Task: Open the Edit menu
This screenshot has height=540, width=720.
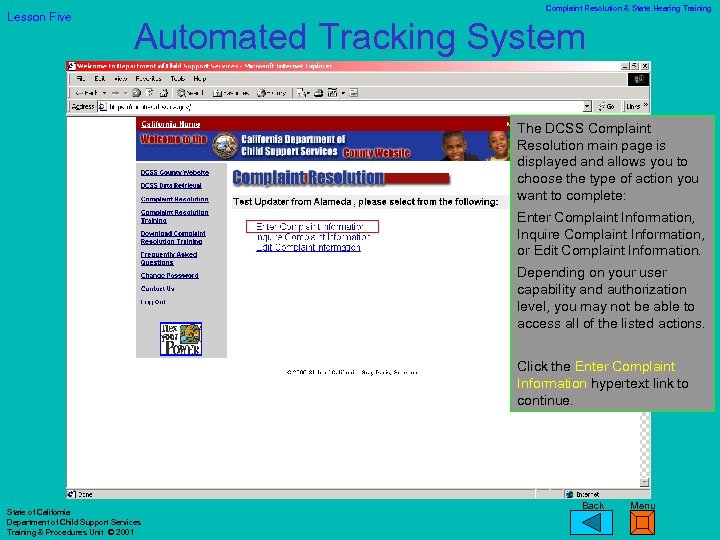Action: coord(100,79)
